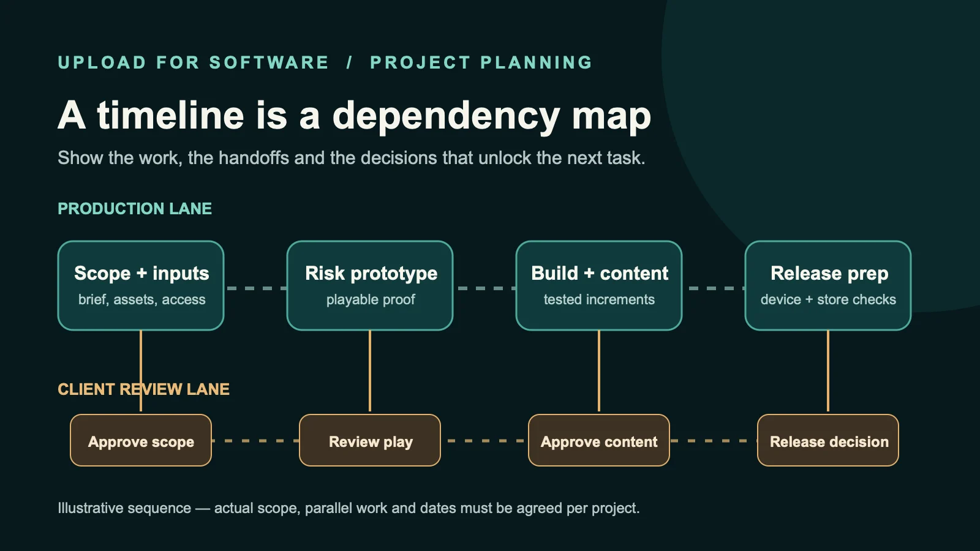Select the "Scope + inputs" heading
This screenshot has height=551, width=980.
(141, 273)
